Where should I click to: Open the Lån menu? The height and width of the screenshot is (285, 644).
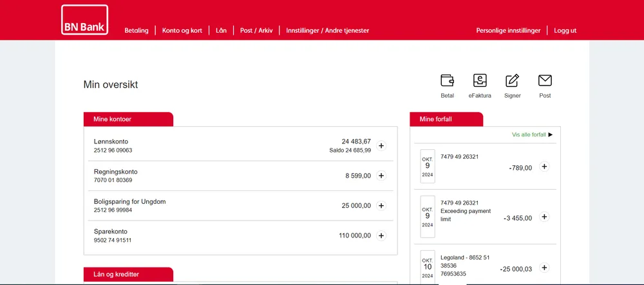click(221, 30)
